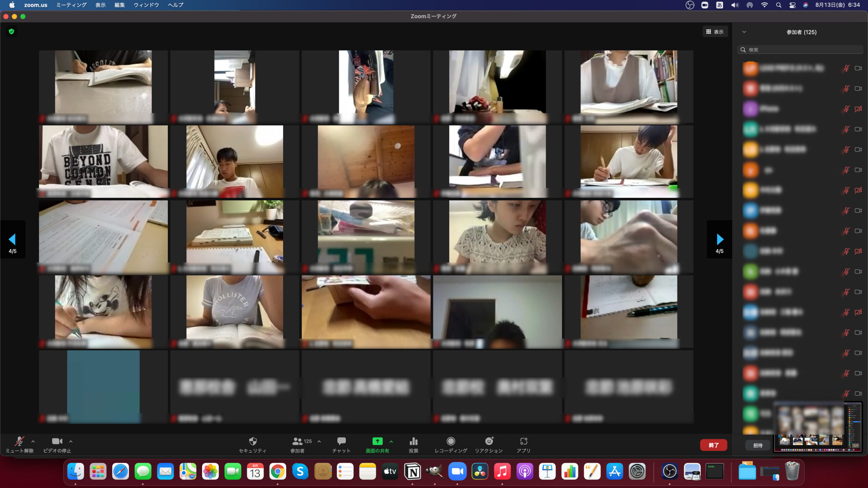This screenshot has height=488, width=868.
Task: Open the Apps (アプリ) icon
Action: coord(523,441)
